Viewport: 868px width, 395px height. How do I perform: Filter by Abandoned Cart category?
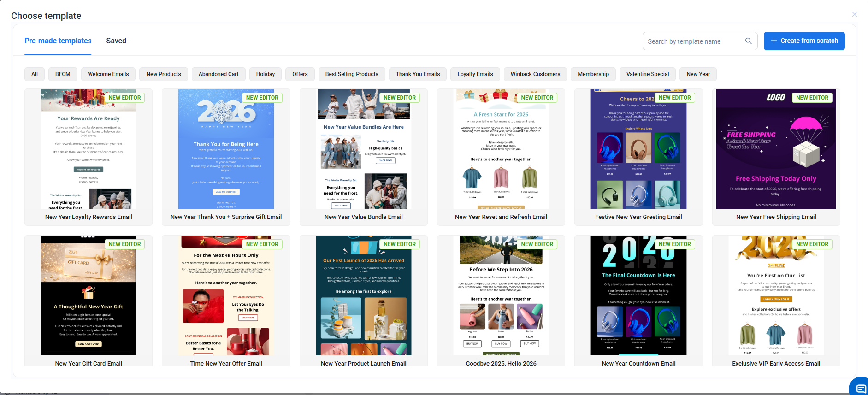[218, 74]
